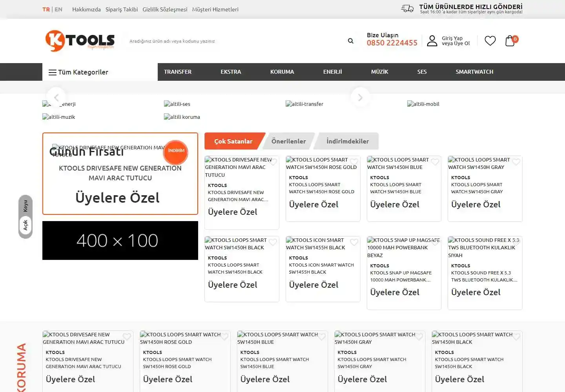Favorite SW1450H GRAY in KORUMA row
This screenshot has height=392, width=565.
point(419,337)
